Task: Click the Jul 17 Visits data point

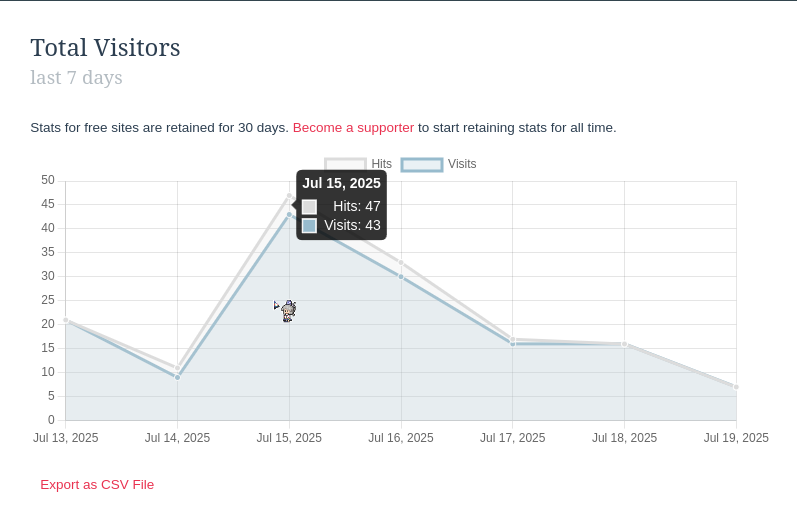Action: click(x=512, y=344)
